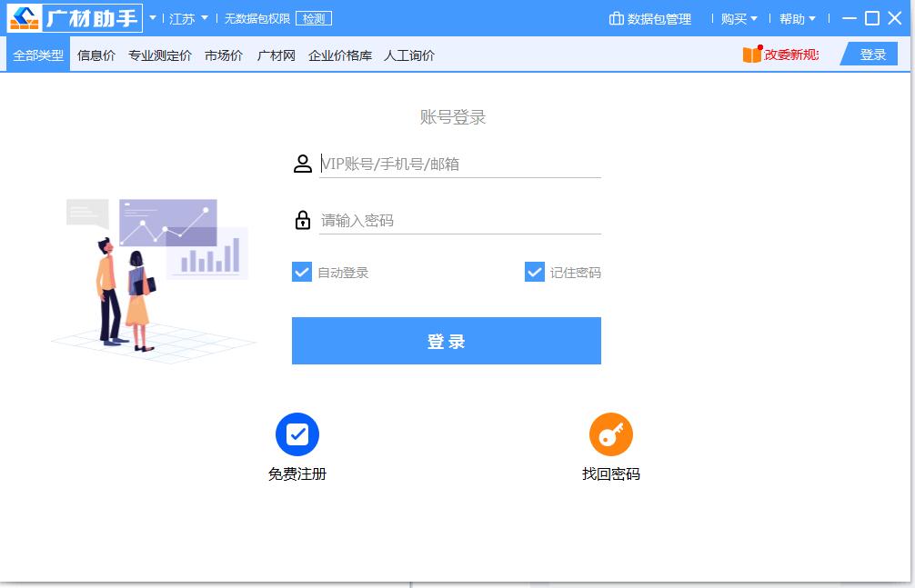Expand the 购买 purchase dropdown
The image size is (915, 588).
pyautogui.click(x=737, y=18)
